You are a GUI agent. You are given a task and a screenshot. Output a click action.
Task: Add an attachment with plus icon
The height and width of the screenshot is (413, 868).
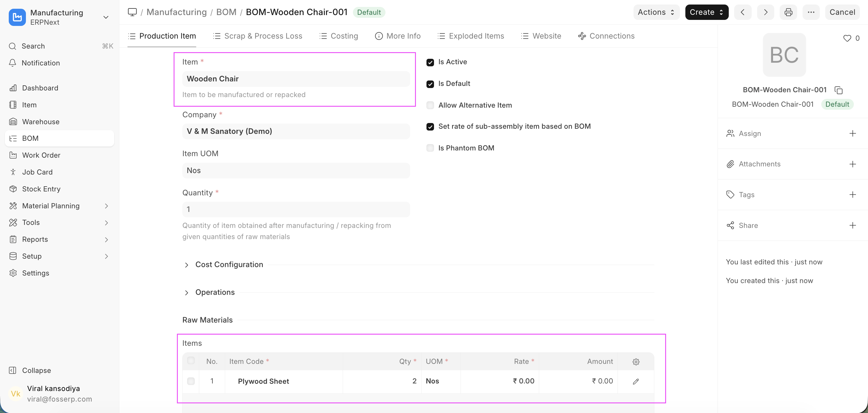(853, 164)
